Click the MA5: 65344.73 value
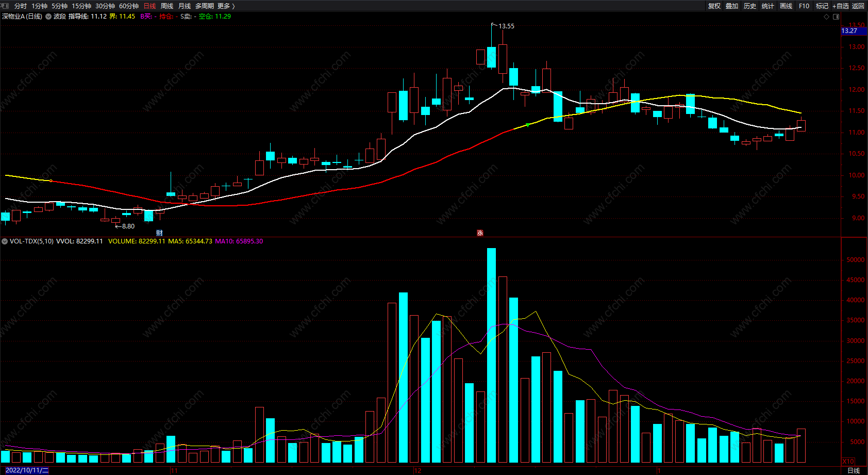Viewport: 868px width, 475px height. (x=190, y=241)
